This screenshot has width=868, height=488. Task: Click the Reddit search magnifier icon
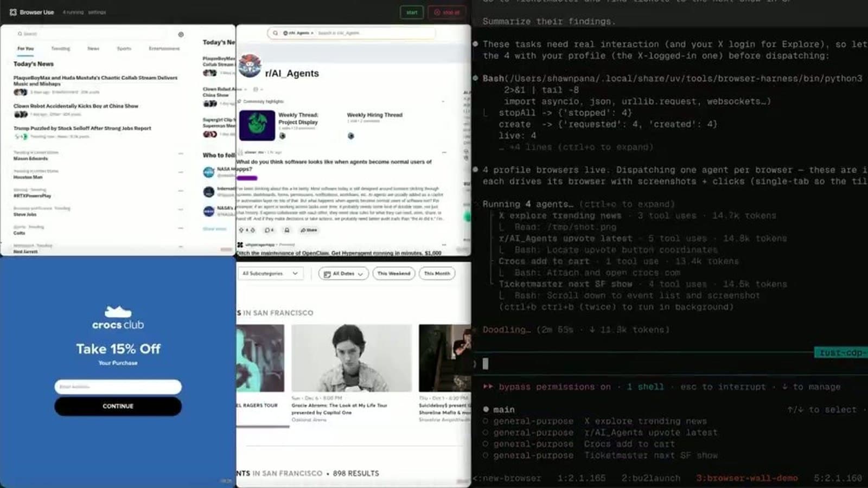tap(276, 33)
